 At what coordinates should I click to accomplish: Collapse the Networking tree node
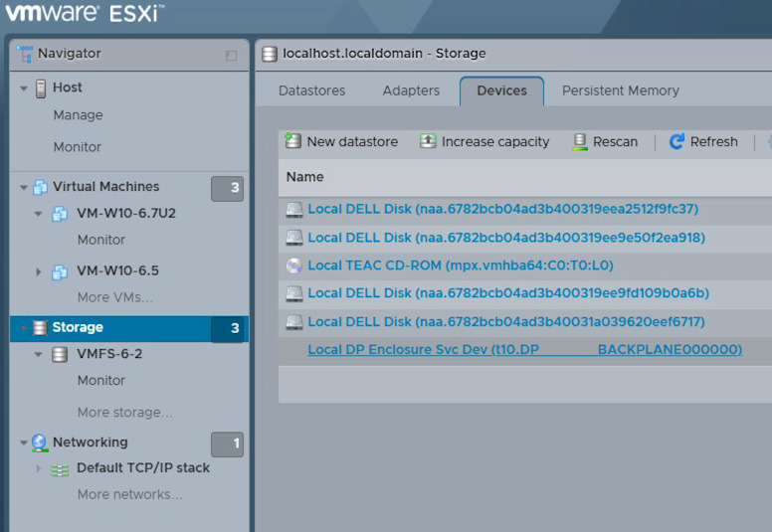(23, 443)
